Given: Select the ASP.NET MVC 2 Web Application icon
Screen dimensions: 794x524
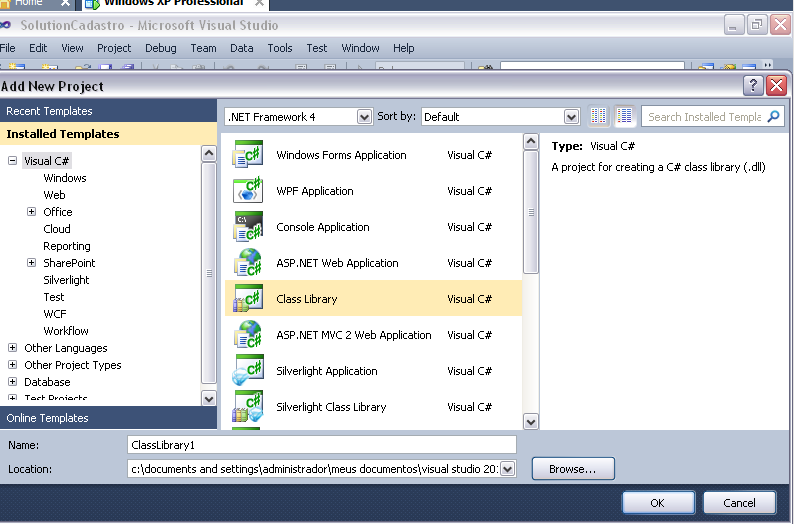Looking at the screenshot, I should point(248,334).
